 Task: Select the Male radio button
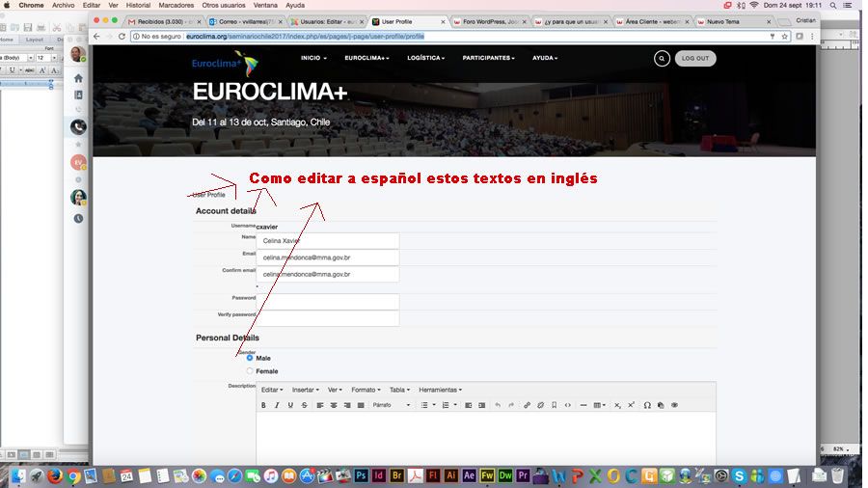click(250, 358)
